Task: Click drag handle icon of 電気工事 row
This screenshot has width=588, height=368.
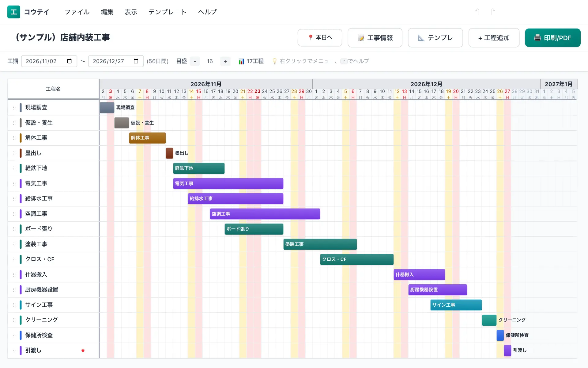Action: (x=14, y=183)
